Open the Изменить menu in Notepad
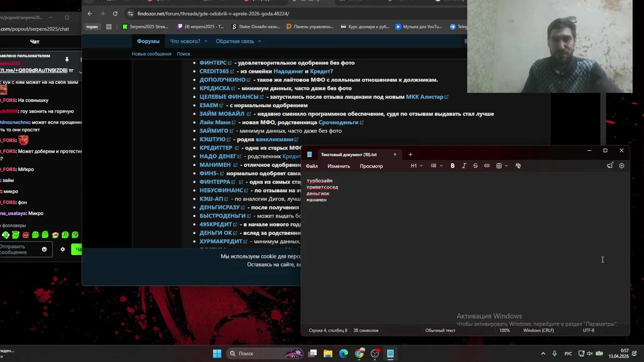This screenshot has width=644, height=362. tap(339, 166)
